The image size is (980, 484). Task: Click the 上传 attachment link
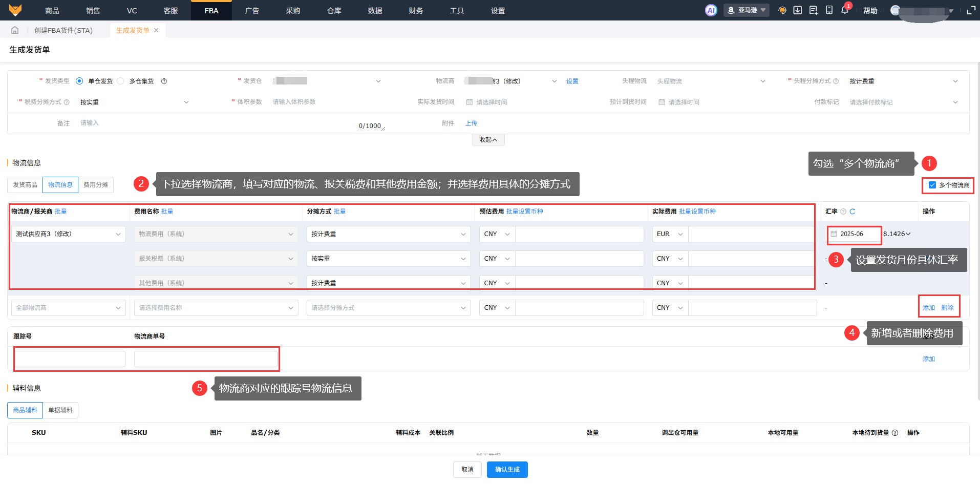(471, 123)
